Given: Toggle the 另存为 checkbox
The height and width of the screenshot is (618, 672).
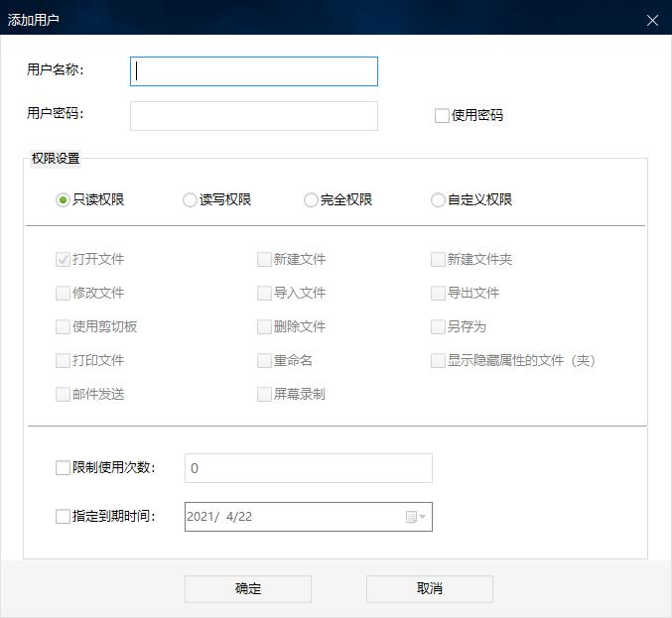Looking at the screenshot, I should tap(438, 326).
